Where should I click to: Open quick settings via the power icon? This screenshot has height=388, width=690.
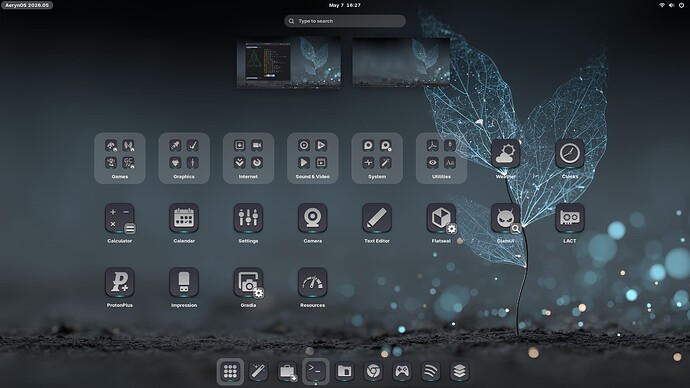(681, 5)
